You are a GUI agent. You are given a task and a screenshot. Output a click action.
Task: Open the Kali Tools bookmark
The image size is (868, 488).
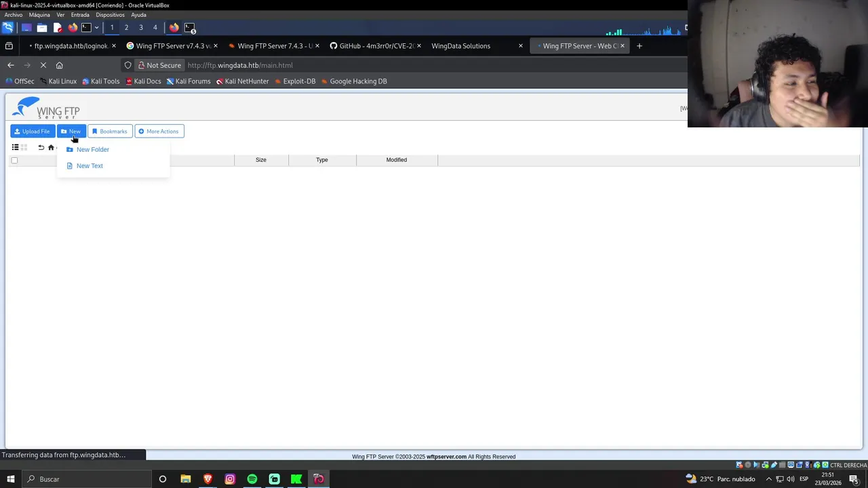click(x=100, y=81)
